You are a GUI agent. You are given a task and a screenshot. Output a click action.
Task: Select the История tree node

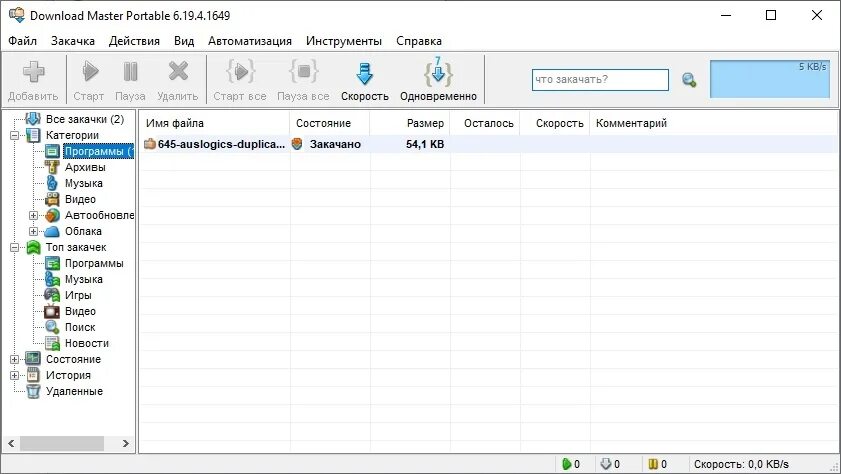coord(68,375)
